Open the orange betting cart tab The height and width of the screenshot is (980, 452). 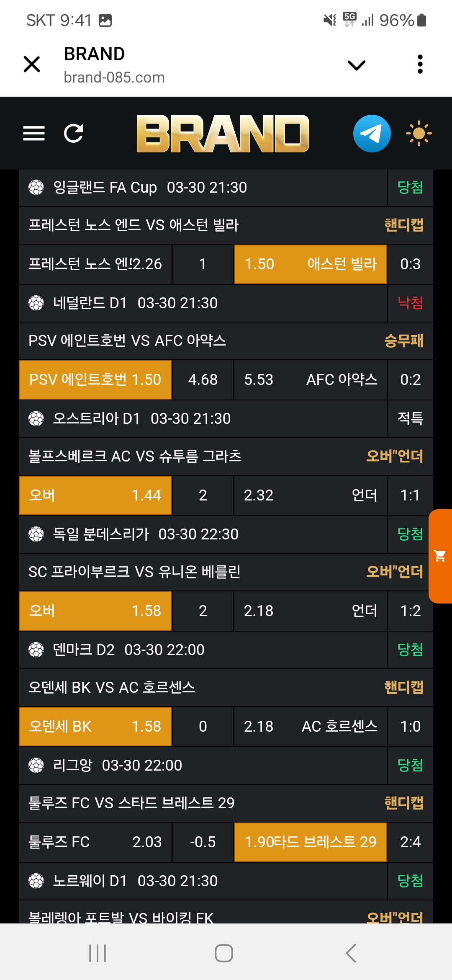coord(440,556)
